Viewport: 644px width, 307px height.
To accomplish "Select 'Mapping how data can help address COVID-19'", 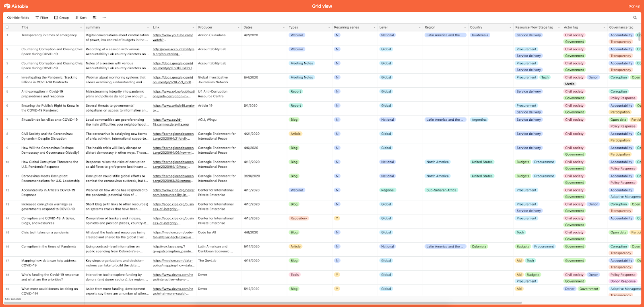I will (49, 263).
